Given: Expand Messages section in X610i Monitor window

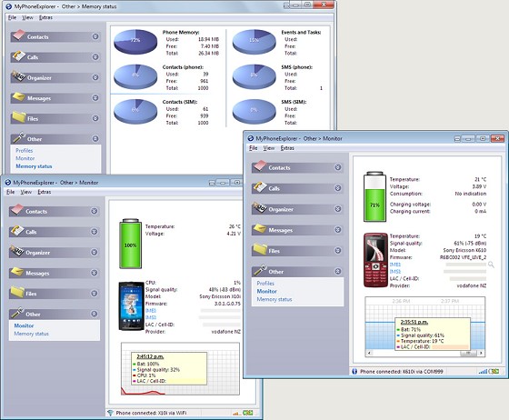Looking at the screenshot, I should point(337,229).
